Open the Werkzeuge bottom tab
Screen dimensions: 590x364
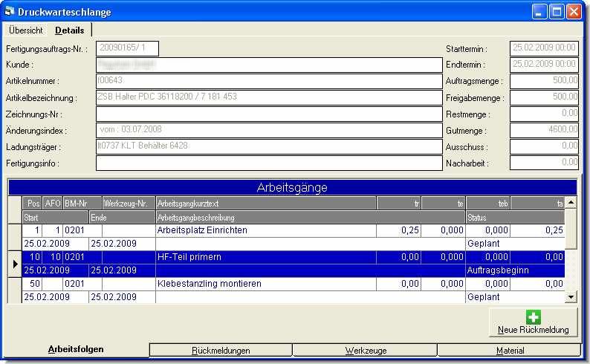365,350
